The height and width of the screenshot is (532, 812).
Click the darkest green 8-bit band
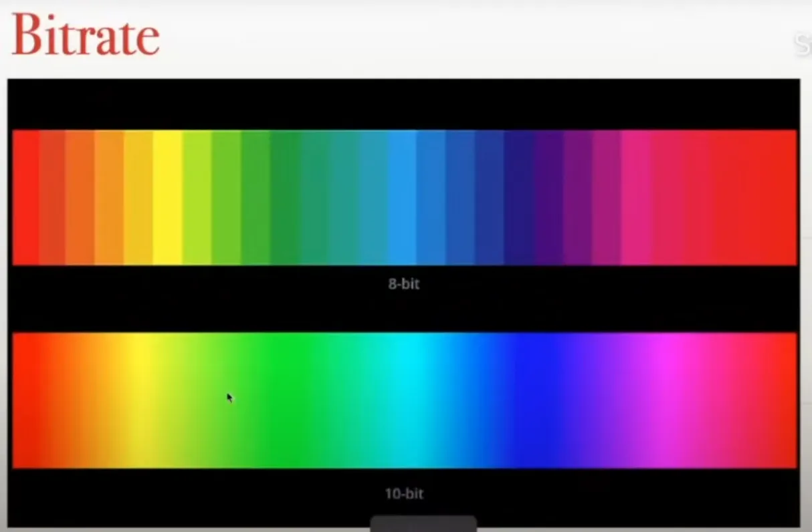[x=285, y=197]
